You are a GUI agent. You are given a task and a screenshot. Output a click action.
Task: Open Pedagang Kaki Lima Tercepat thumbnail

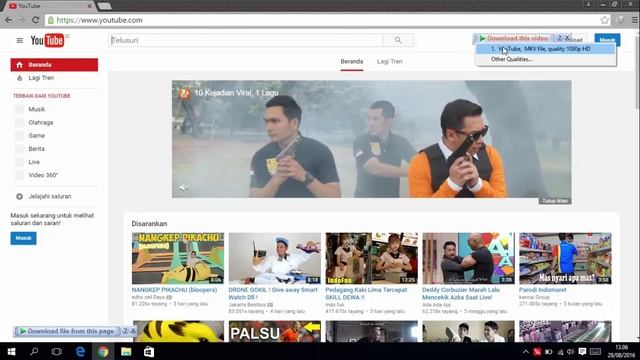(371, 258)
